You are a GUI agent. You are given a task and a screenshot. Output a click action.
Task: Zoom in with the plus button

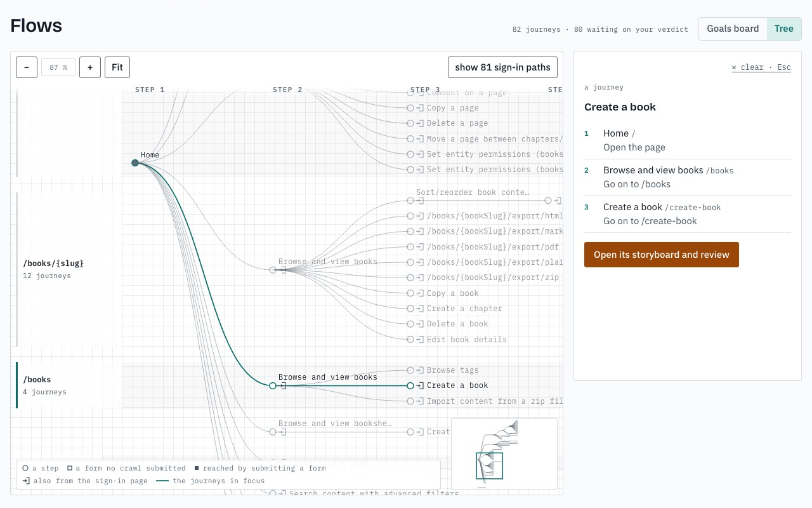[90, 67]
